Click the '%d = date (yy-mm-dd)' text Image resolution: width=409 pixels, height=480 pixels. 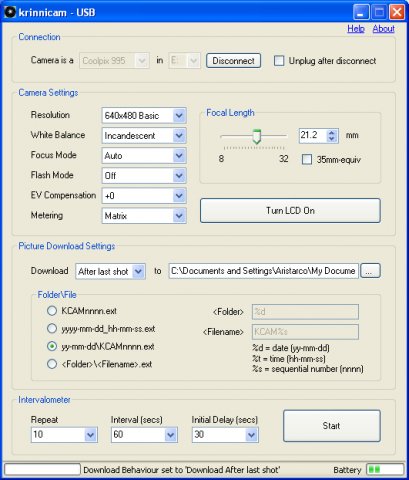click(291, 348)
